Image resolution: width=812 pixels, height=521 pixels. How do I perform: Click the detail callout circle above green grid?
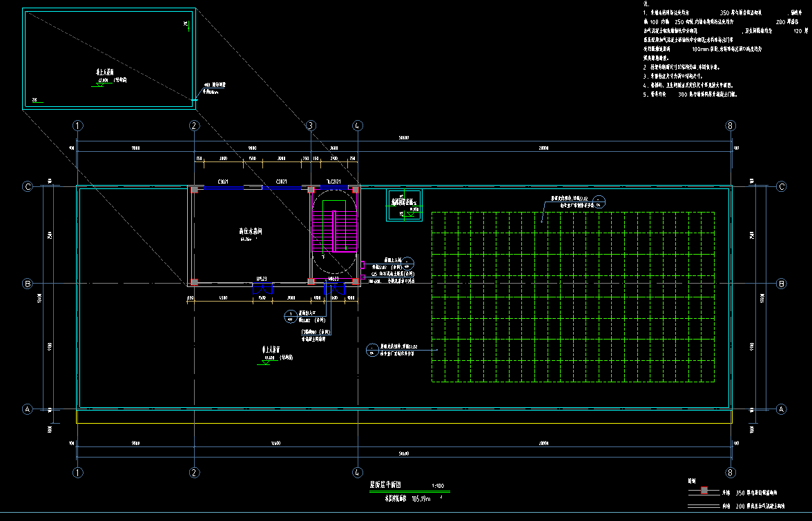click(599, 201)
